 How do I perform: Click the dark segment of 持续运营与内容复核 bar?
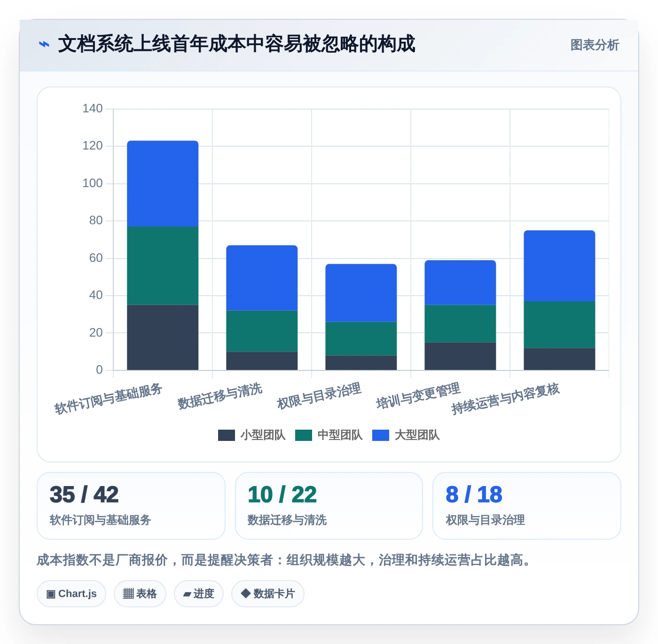pos(559,359)
